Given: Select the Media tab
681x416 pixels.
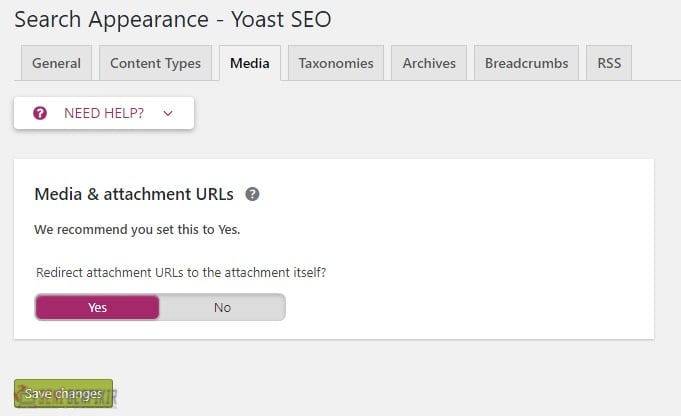Looking at the screenshot, I should [x=250, y=63].
